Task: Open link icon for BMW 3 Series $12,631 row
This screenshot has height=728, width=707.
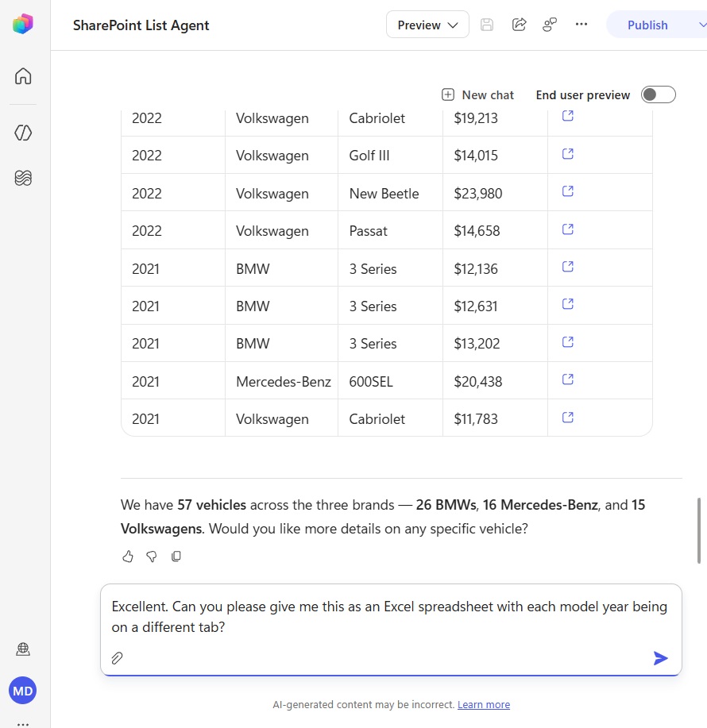Action: click(568, 303)
